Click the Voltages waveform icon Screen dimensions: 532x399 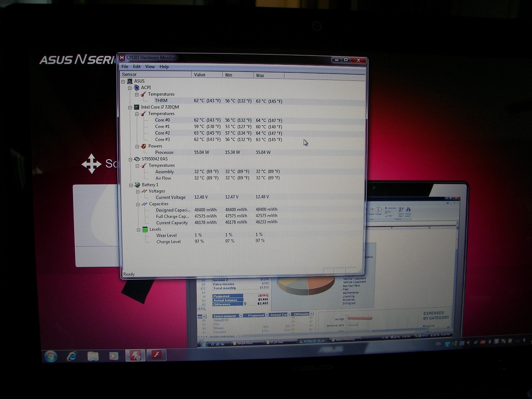tap(144, 191)
